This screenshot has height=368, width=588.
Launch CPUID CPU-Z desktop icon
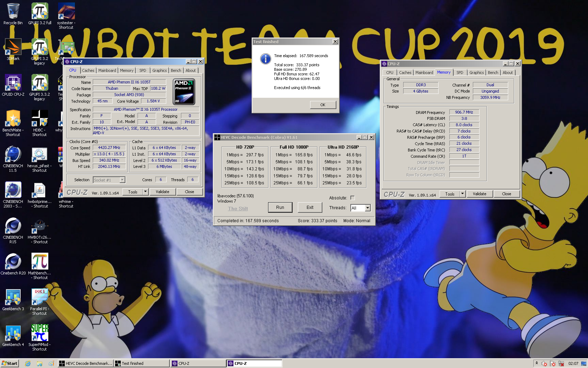point(13,86)
